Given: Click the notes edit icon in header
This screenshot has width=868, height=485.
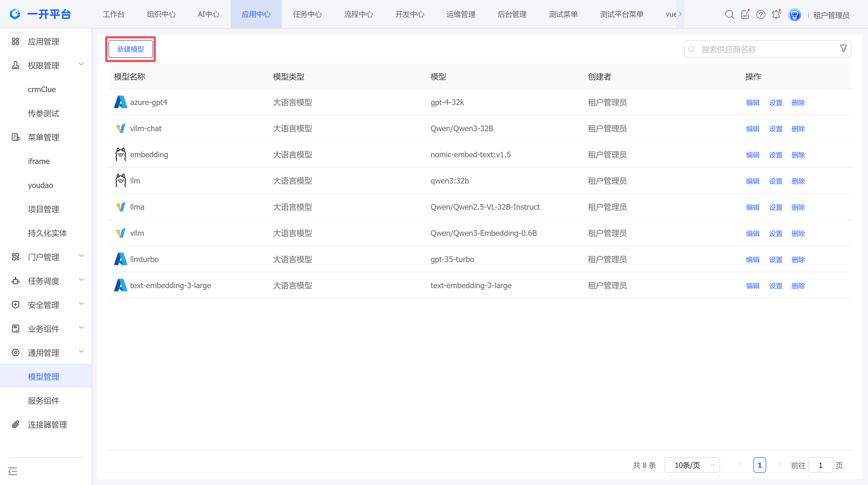Looking at the screenshot, I should pos(745,14).
